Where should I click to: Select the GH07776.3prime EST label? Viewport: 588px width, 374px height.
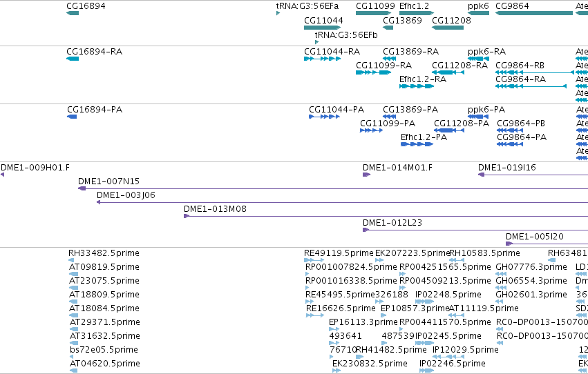(x=531, y=267)
